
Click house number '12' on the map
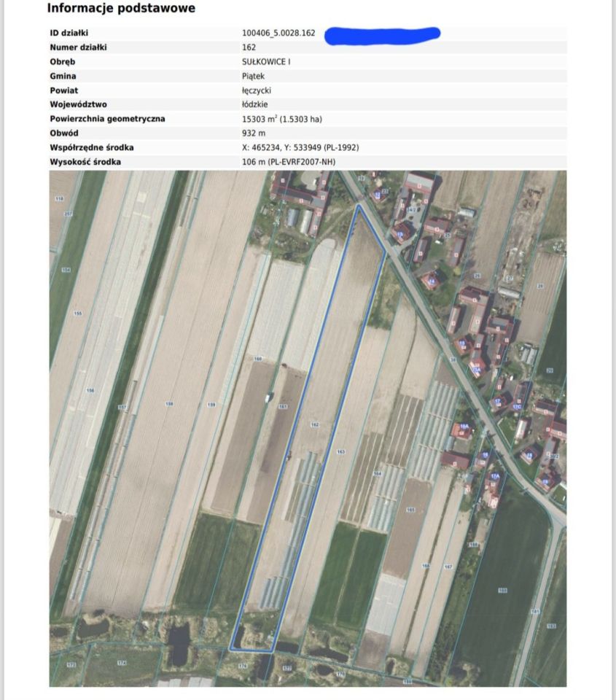pyautogui.click(x=378, y=195)
